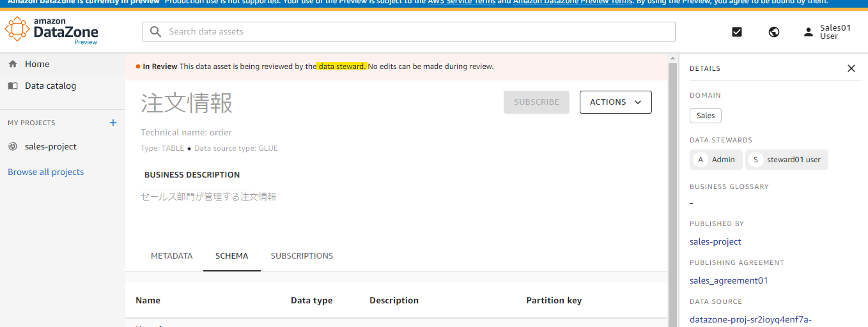Switch to the Schema tab
Image resolution: width=868 pixels, height=327 pixels.
(x=232, y=255)
